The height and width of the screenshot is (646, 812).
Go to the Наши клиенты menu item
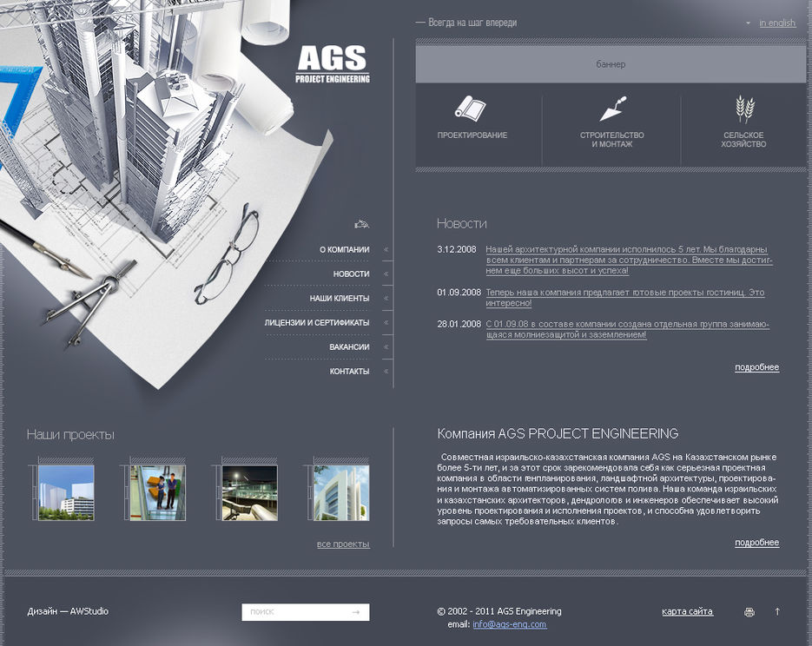pos(340,298)
